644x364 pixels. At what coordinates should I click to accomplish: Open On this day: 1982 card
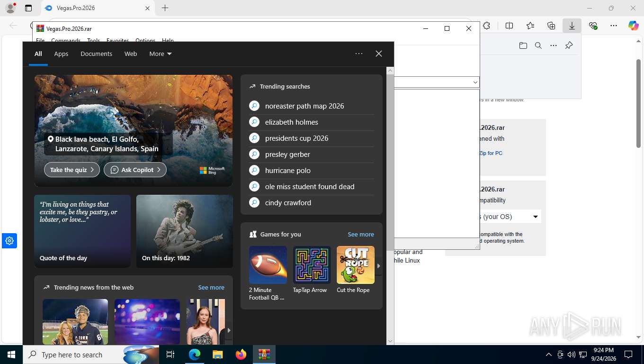pyautogui.click(x=185, y=231)
